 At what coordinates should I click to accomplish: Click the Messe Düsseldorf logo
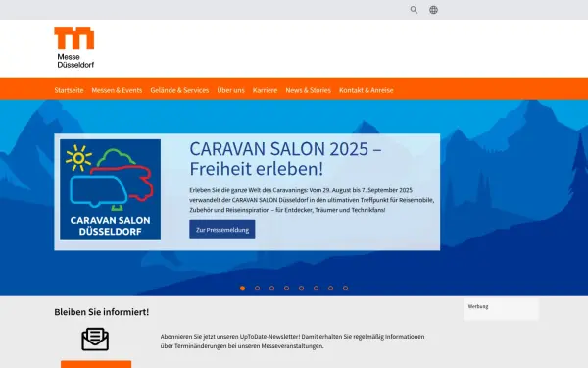click(74, 48)
